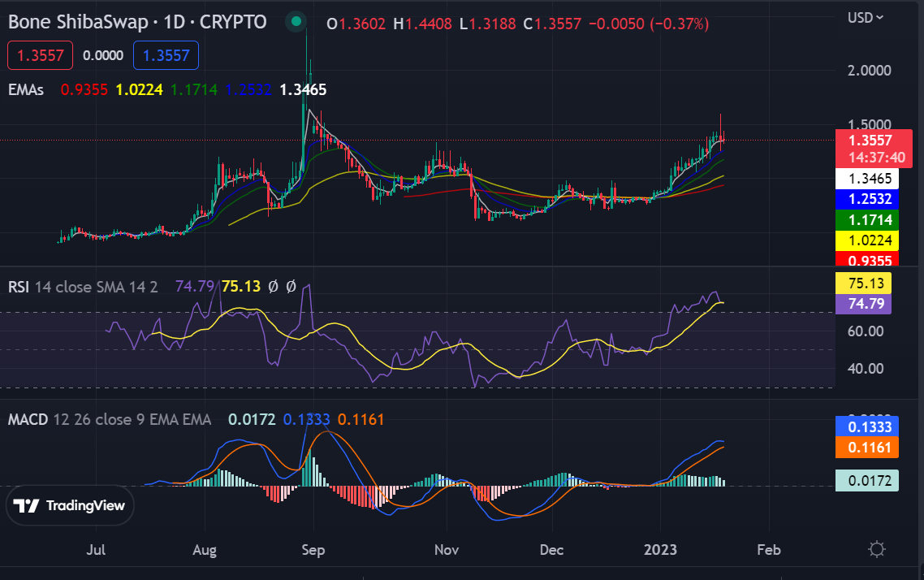This screenshot has height=580, width=924.
Task: Toggle the EMAs overlay via its legend
Action: tap(27, 90)
